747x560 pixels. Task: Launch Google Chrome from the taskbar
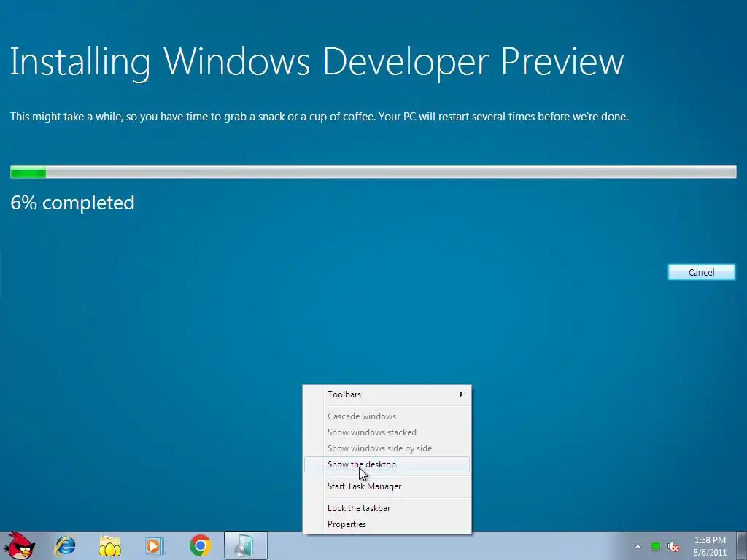[201, 545]
